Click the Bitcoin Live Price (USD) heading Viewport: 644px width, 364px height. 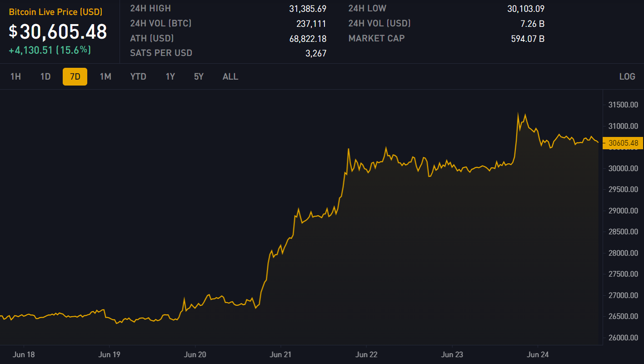click(x=55, y=12)
